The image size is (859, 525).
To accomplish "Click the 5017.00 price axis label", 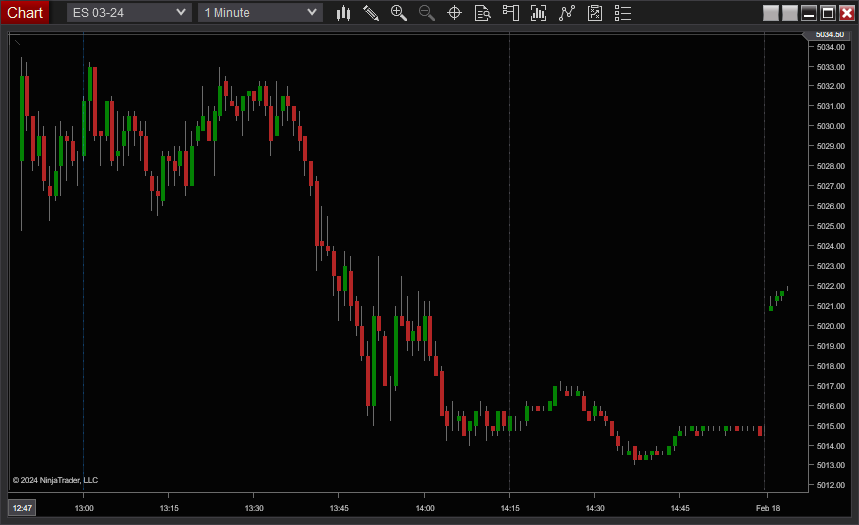I will coord(831,386).
